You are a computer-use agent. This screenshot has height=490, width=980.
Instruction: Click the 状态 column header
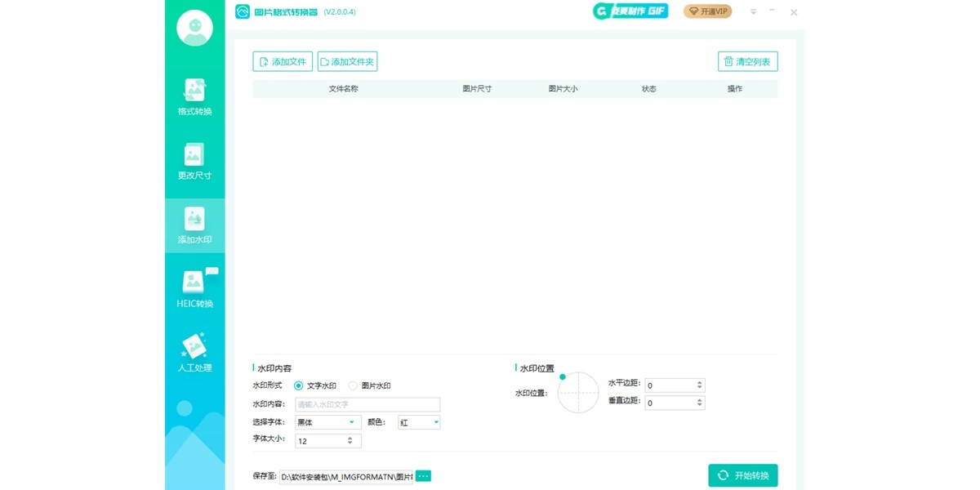coord(649,89)
